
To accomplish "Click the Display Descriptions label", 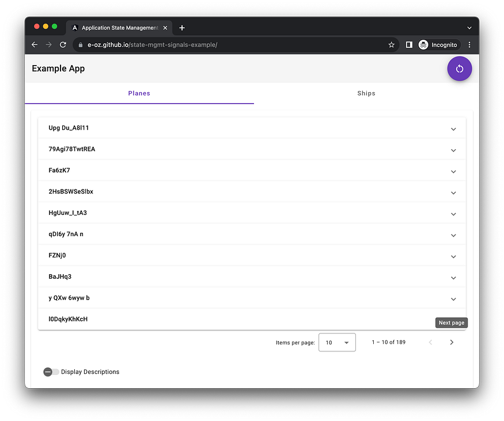I will click(x=90, y=372).
